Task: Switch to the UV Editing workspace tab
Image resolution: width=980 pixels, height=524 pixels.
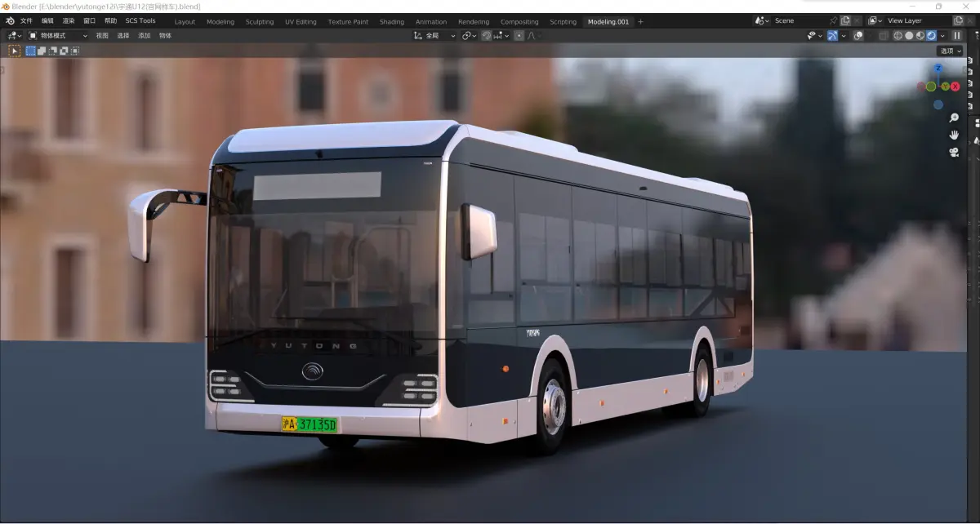Action: [x=301, y=22]
